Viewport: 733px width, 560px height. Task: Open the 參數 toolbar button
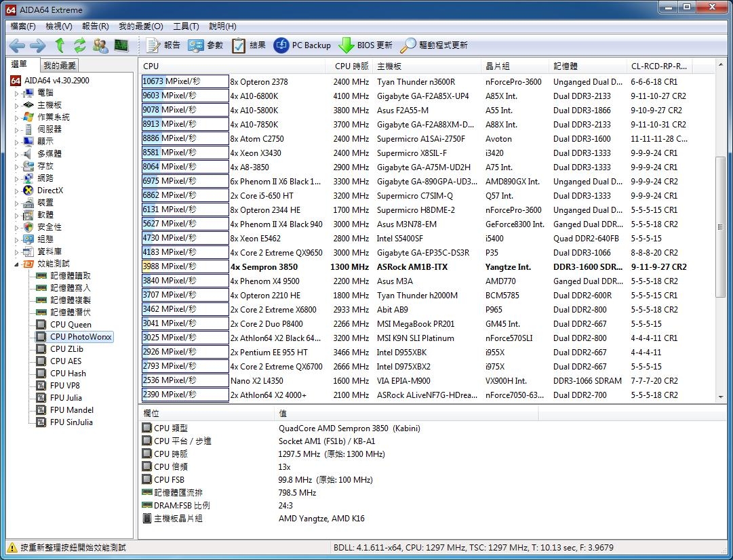coord(205,45)
